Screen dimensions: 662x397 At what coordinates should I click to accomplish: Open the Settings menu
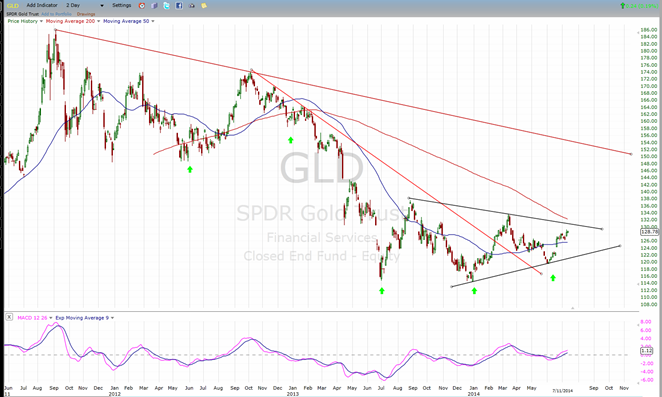pos(122,5)
